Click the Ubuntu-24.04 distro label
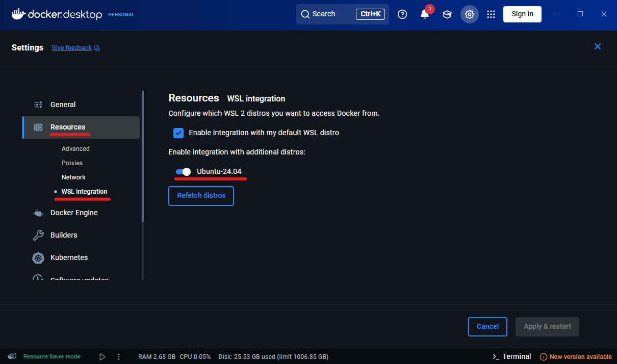Image resolution: width=617 pixels, height=364 pixels. click(x=219, y=171)
